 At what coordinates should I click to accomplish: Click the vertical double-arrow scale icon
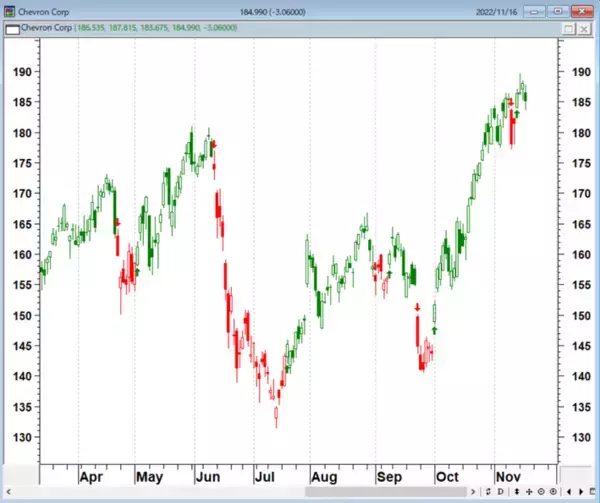(x=517, y=492)
